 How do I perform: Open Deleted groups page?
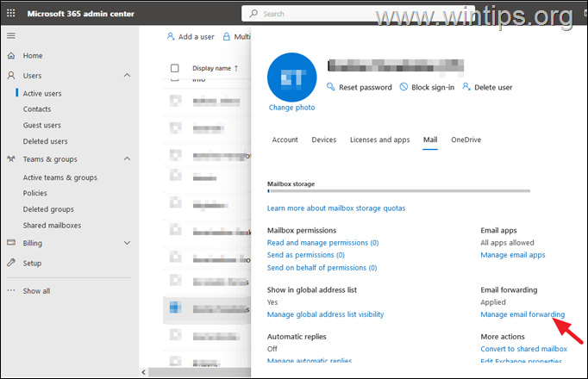[48, 209]
